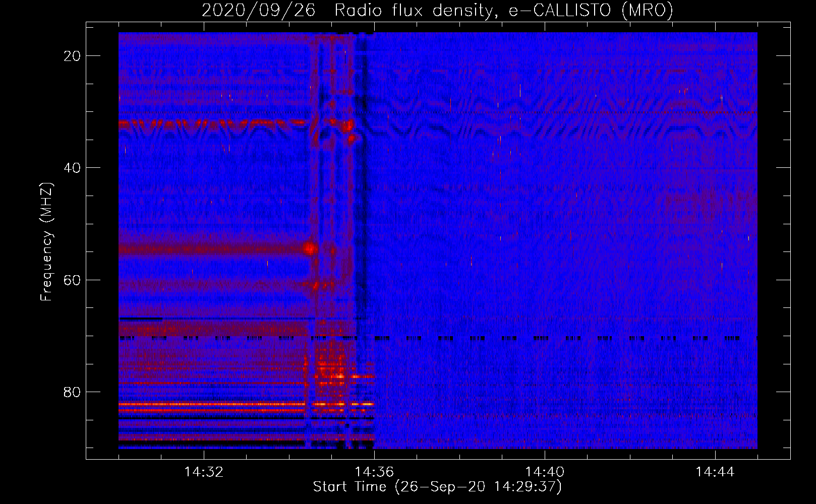Click the 80 frequency tick label
Image resolution: width=816 pixels, height=504 pixels.
click(x=73, y=392)
